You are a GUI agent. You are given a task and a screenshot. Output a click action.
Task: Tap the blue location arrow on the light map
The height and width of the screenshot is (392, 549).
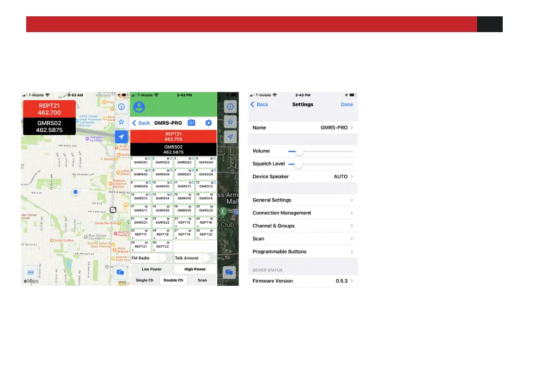coord(121,137)
